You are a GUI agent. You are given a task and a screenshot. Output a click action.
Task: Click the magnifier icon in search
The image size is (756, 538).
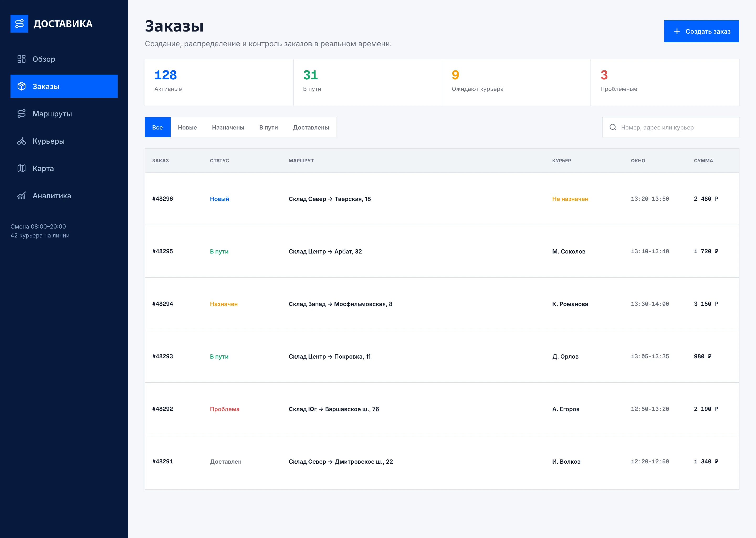[613, 127]
